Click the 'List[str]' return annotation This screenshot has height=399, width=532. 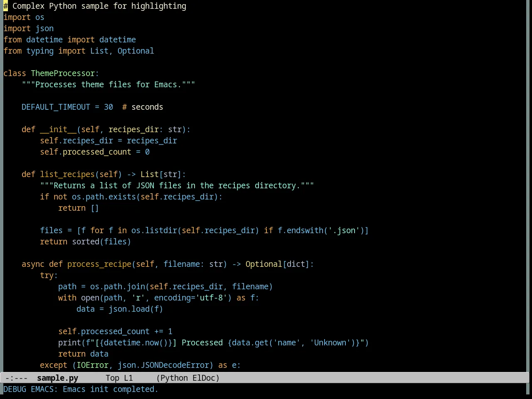tap(161, 174)
